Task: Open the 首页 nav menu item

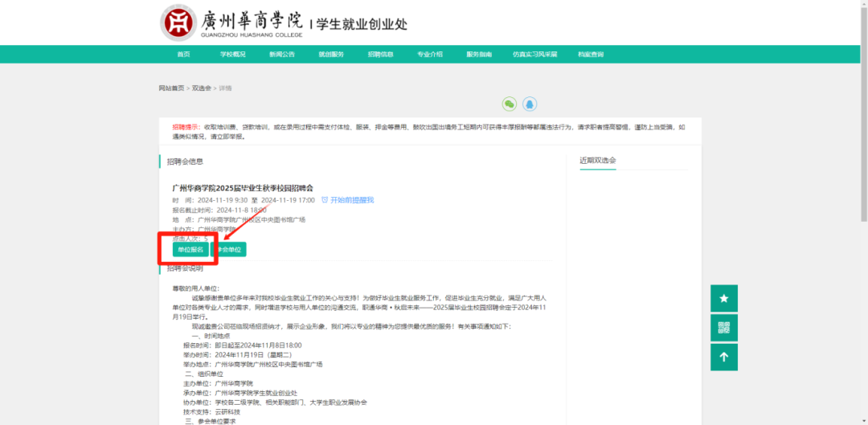Action: point(183,55)
